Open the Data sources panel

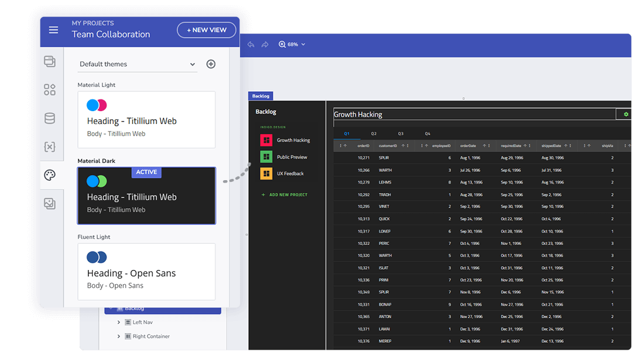50,117
